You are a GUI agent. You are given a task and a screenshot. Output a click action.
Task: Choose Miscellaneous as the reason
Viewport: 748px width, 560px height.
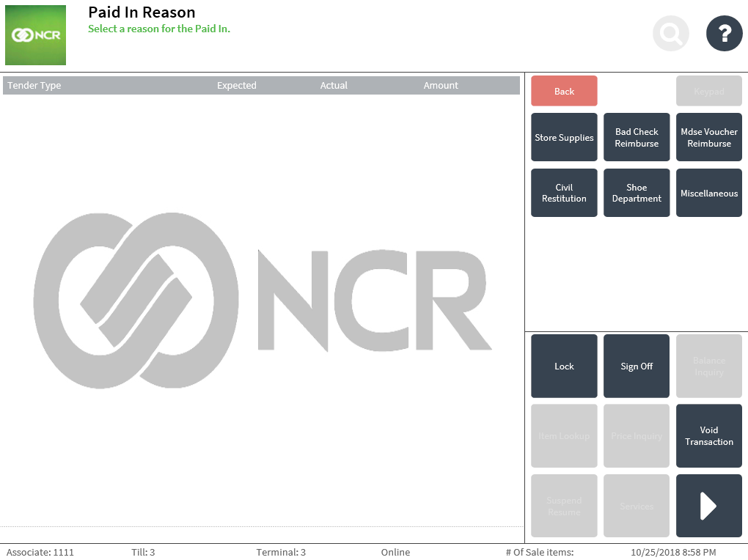click(708, 193)
